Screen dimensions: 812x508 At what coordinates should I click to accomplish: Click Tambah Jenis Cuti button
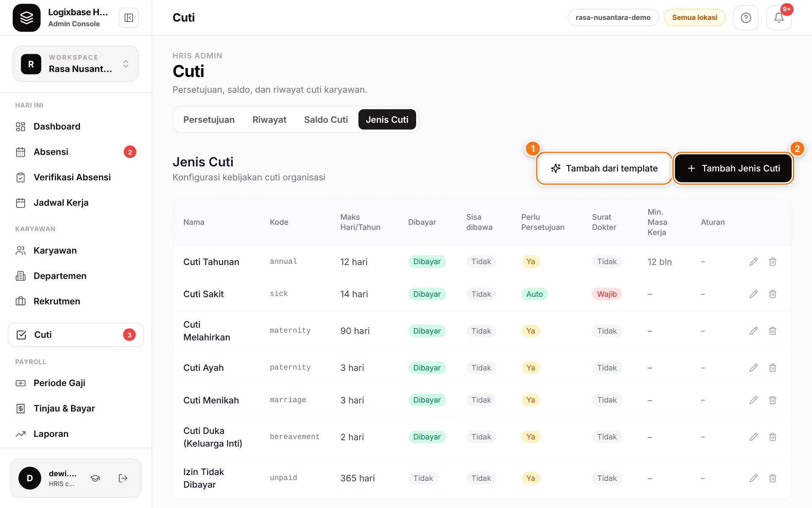pos(733,168)
